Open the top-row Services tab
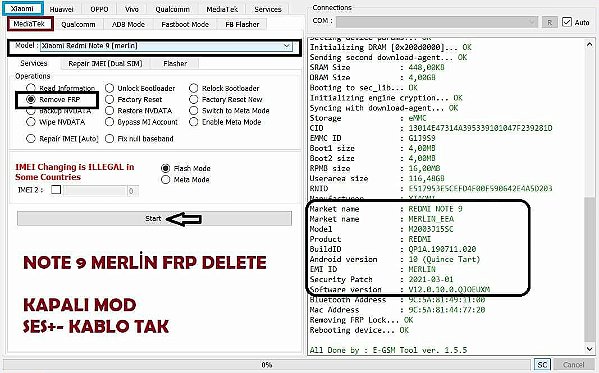Screen dimensions: 599x373 (268, 9)
